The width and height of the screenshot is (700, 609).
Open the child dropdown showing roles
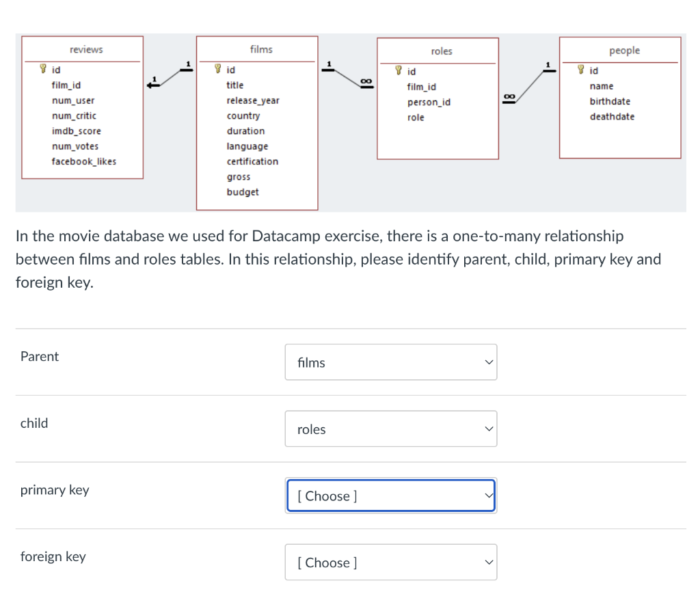tap(390, 429)
